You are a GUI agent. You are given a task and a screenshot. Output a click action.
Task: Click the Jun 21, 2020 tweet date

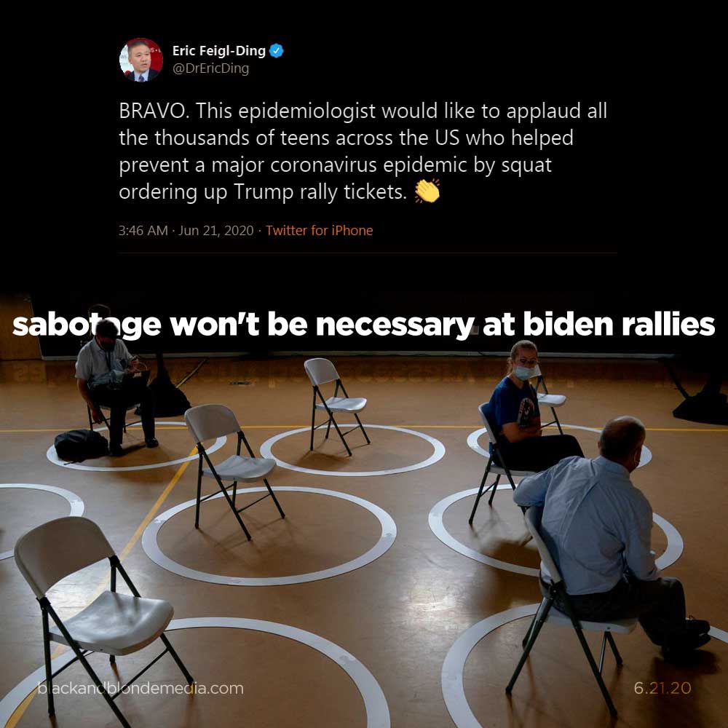(216, 230)
